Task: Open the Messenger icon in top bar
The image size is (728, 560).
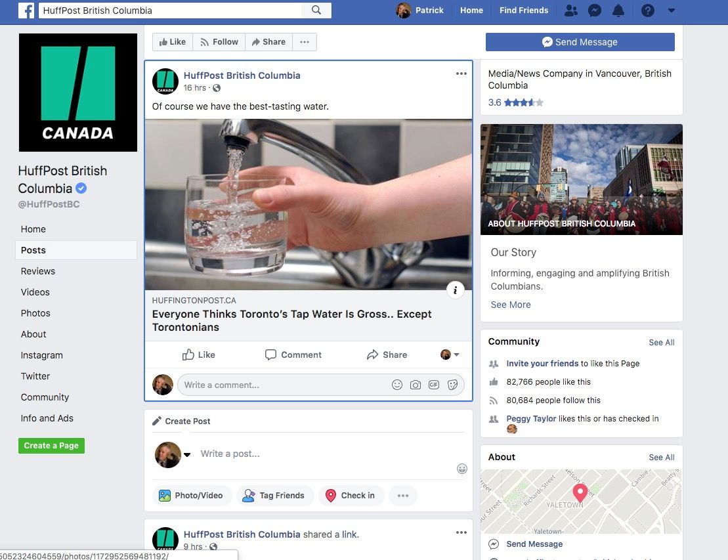Action: 595,11
